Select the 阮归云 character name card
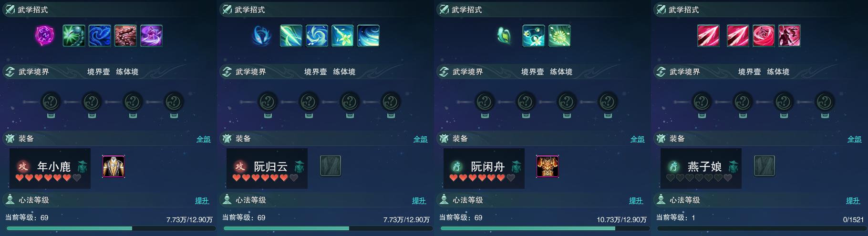Screen dimensions: 868x236 tap(267, 168)
